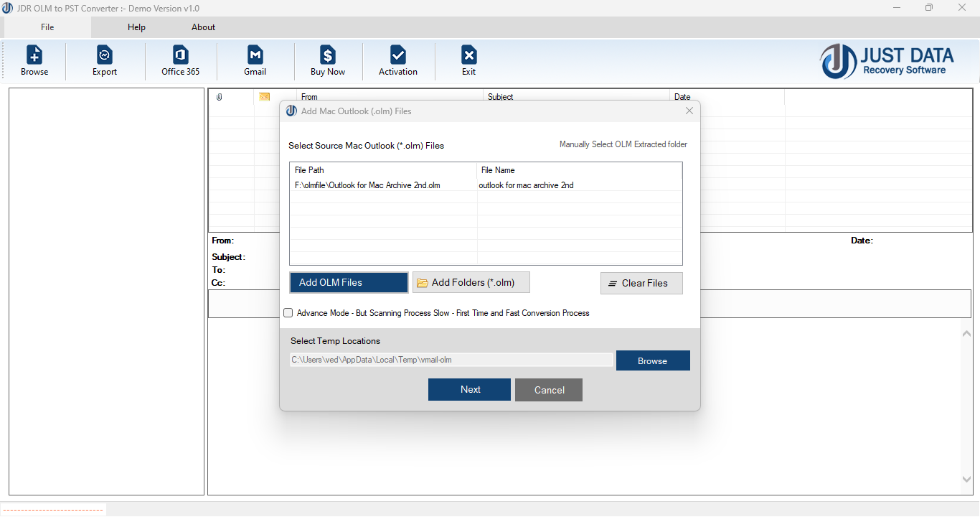Click the Add OLM Files button
Image resolution: width=980 pixels, height=517 pixels.
tap(349, 282)
